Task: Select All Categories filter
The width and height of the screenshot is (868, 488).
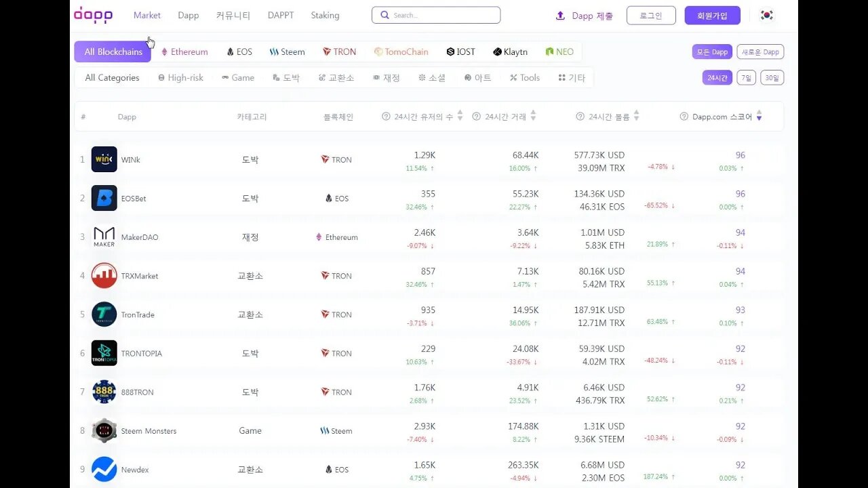Action: (x=112, y=78)
